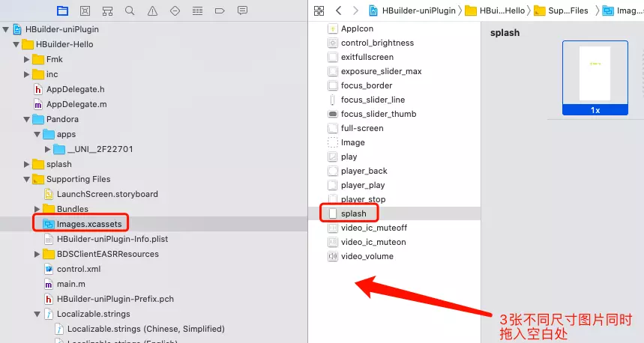The width and height of the screenshot is (644, 343).
Task: Open the Source Control navigator
Action: 85,10
